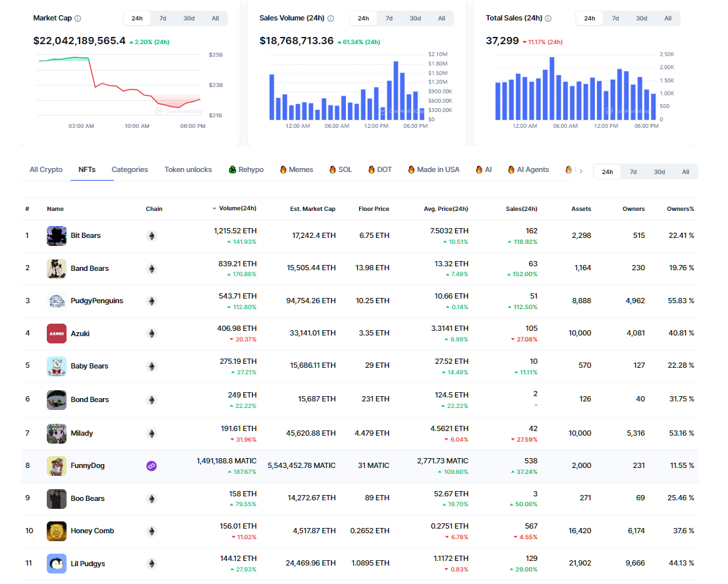
Task: Click the tallest Sales Volume chart bar
Action: coord(396,90)
